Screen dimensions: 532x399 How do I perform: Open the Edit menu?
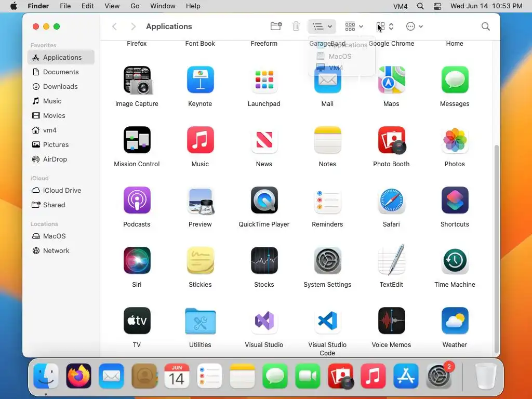tap(87, 6)
